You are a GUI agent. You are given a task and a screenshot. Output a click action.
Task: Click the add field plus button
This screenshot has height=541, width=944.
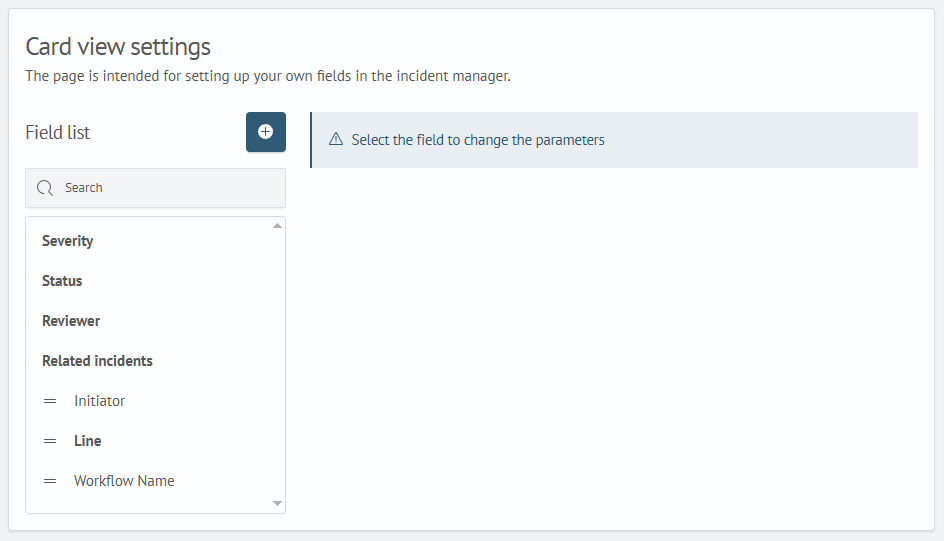pyautogui.click(x=266, y=132)
